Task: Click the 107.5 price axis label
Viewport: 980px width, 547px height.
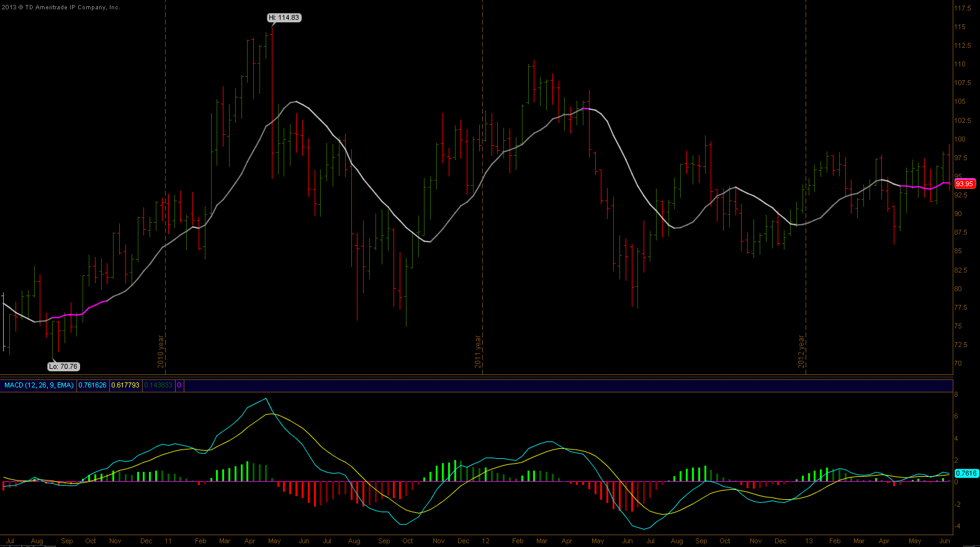Action: [963, 83]
